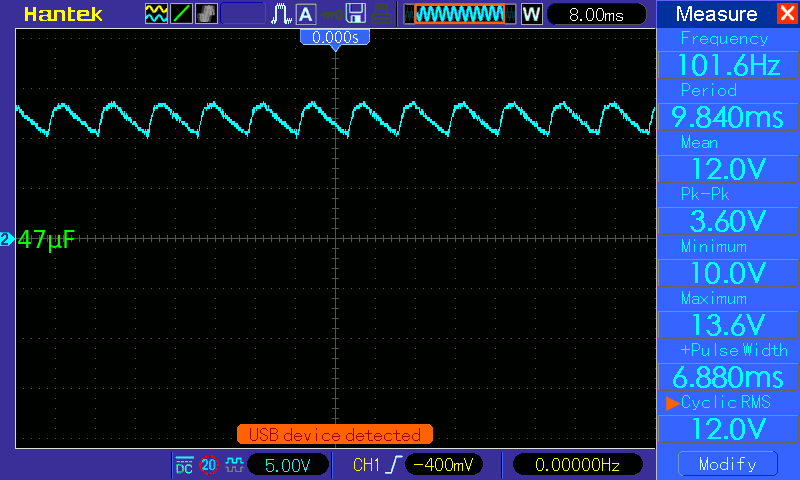
Task: Click the 'USB device detected' notification
Action: (x=335, y=435)
